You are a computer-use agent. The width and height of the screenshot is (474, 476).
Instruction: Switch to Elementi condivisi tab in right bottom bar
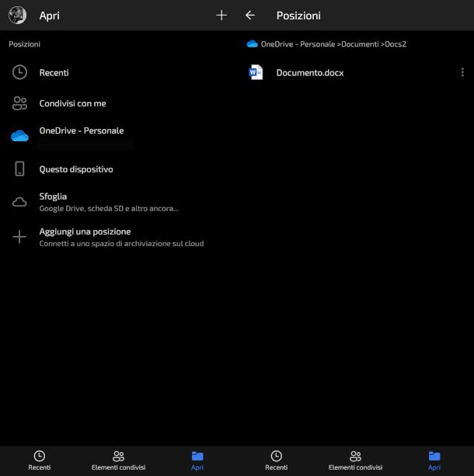pos(356,460)
